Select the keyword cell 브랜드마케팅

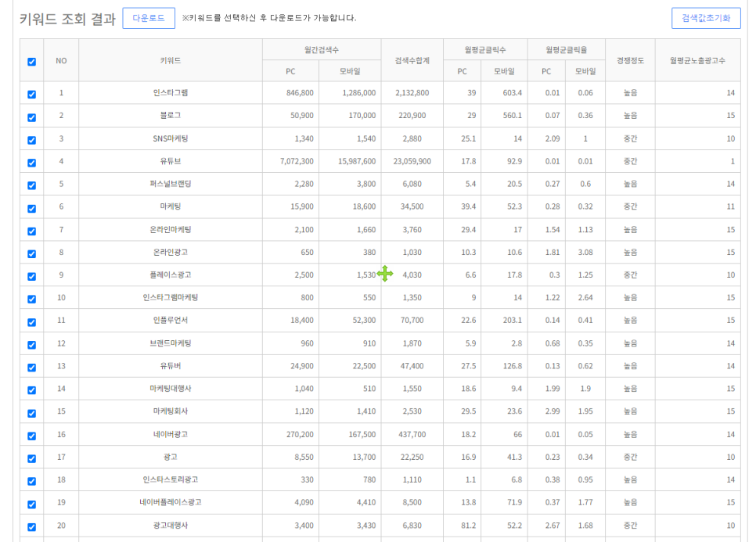tap(171, 343)
